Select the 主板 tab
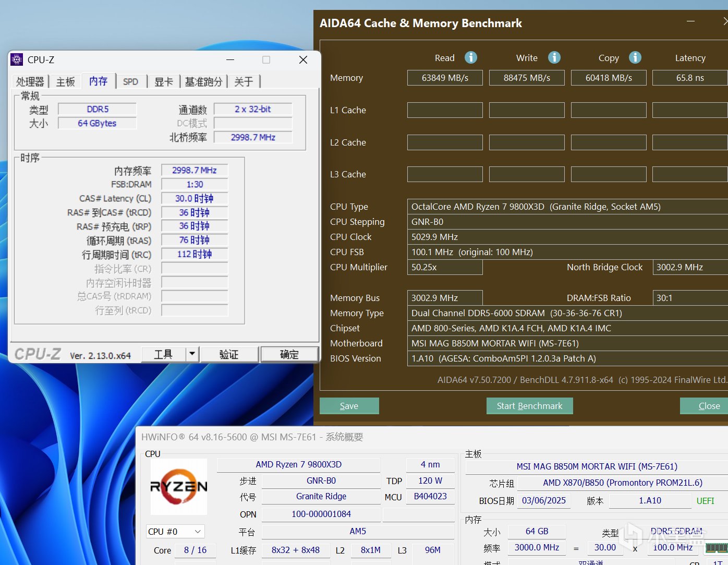 pos(66,82)
